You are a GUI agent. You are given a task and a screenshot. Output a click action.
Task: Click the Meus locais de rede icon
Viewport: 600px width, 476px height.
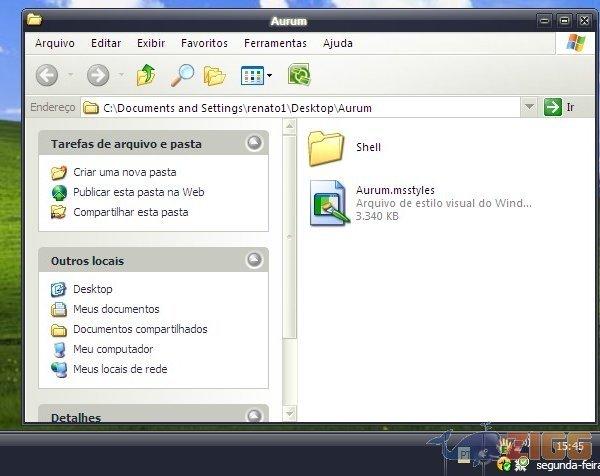59,369
